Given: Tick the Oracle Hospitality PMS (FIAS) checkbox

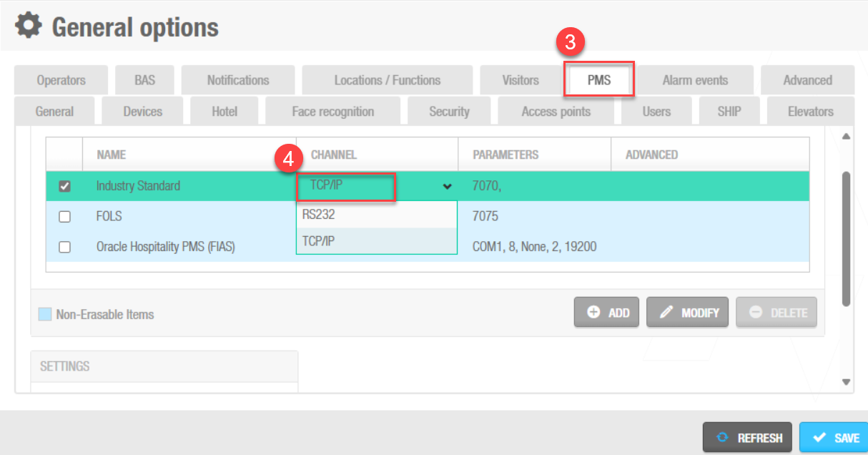Looking at the screenshot, I should tap(64, 247).
